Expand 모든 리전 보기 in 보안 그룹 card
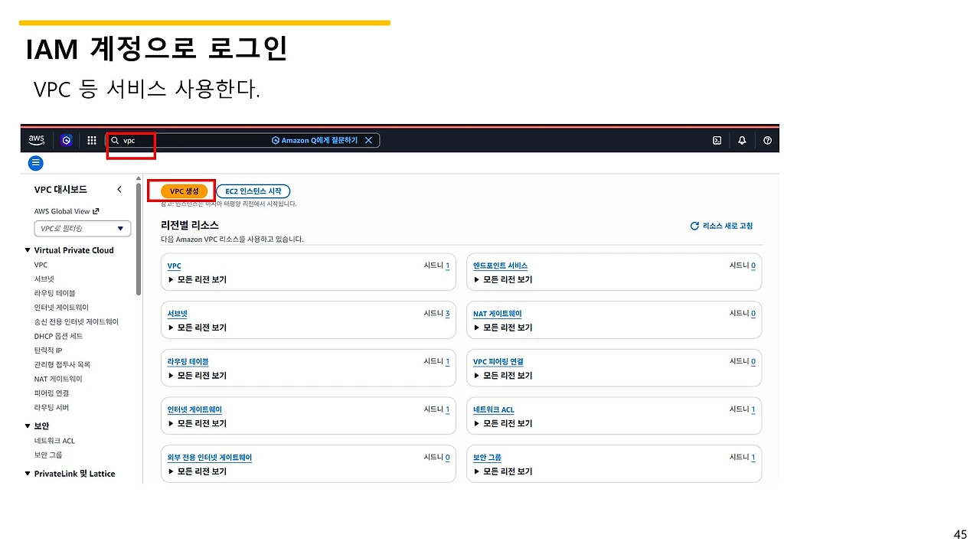The height and width of the screenshot is (551, 980). point(503,471)
